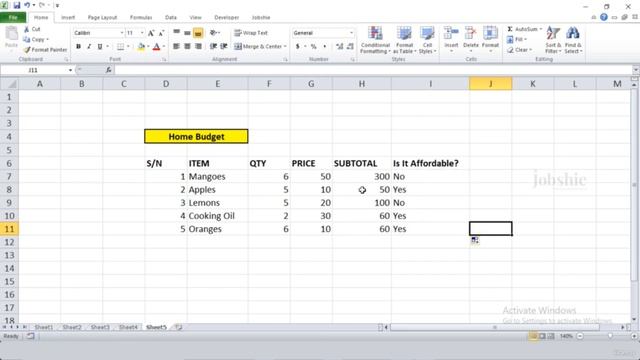Apply comma style
Viewport: 640px width, 360px height.
pyautogui.click(x=324, y=47)
